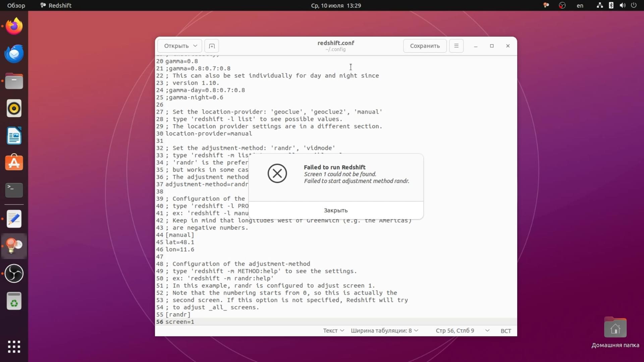644x362 pixels.
Task: Open Ubuntu Software store icon
Action: [14, 163]
